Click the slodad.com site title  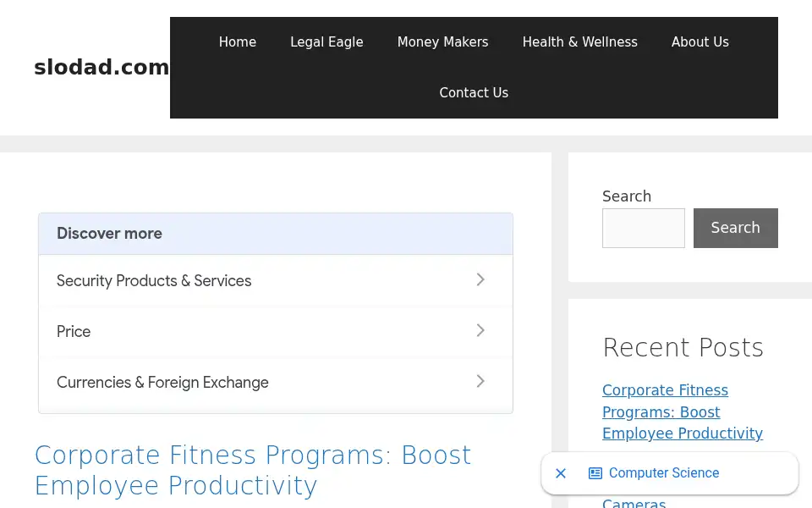click(x=101, y=68)
